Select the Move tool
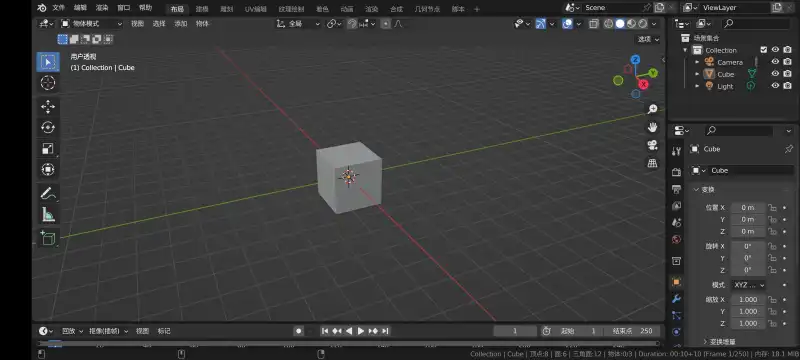Screen dimensions: 800x360 (48, 107)
